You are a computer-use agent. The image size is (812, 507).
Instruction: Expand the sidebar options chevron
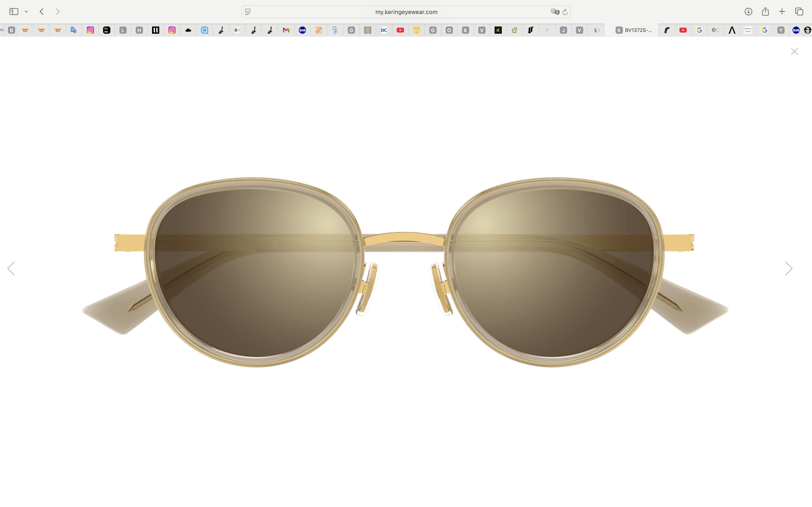26,11
